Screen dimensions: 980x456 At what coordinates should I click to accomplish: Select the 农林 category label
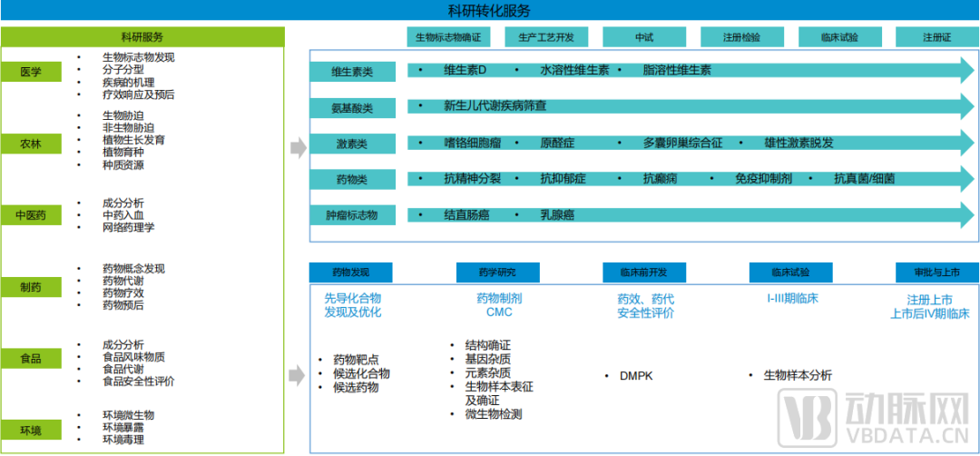tap(31, 145)
